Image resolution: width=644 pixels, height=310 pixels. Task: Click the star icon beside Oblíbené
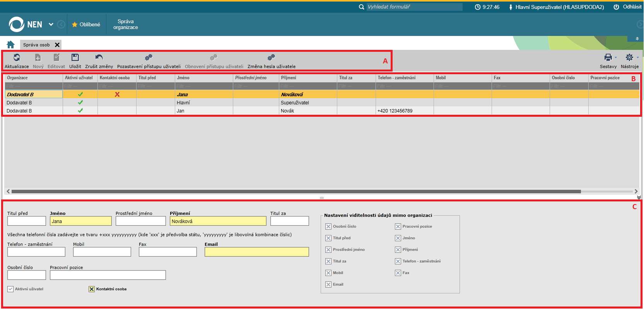pos(75,24)
